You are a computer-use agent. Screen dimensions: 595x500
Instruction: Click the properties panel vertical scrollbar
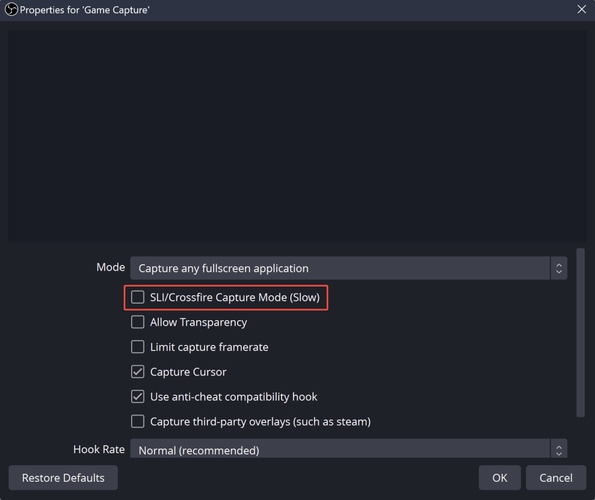pos(580,333)
